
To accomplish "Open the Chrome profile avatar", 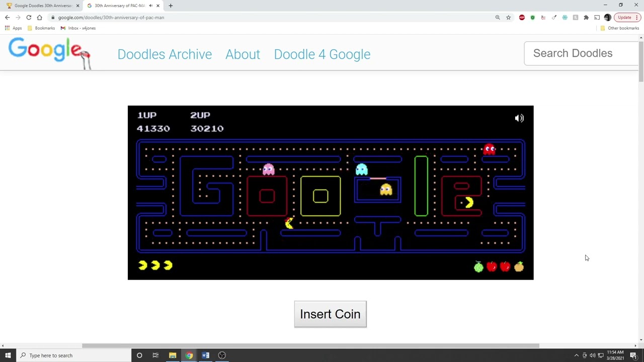I will pyautogui.click(x=607, y=18).
